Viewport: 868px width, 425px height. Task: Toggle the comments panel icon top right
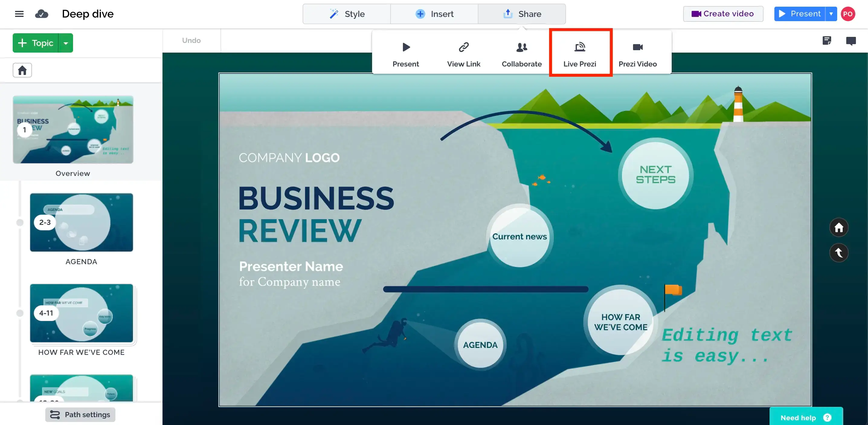click(x=851, y=41)
